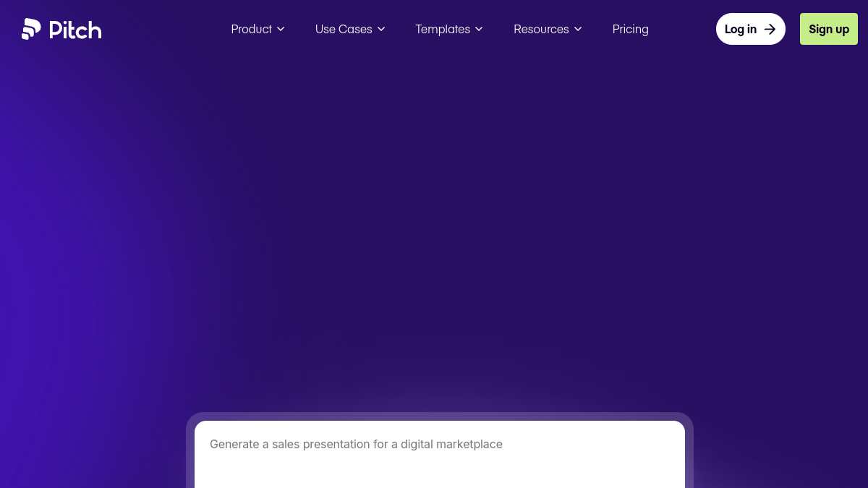Click the Templates chevron arrow
This screenshot has height=488, width=868.
click(x=479, y=29)
